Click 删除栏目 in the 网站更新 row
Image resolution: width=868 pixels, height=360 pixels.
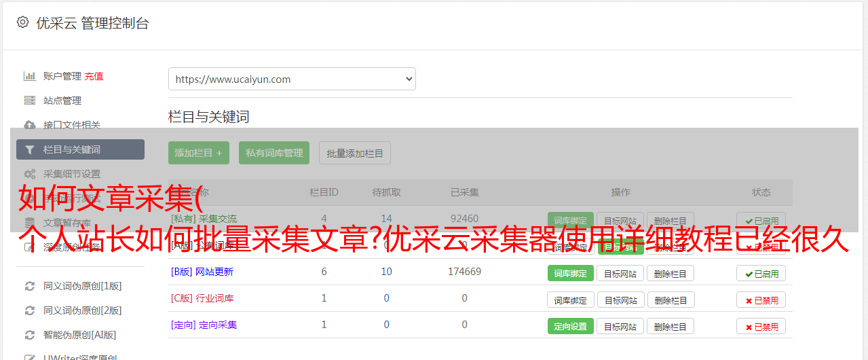(x=671, y=273)
